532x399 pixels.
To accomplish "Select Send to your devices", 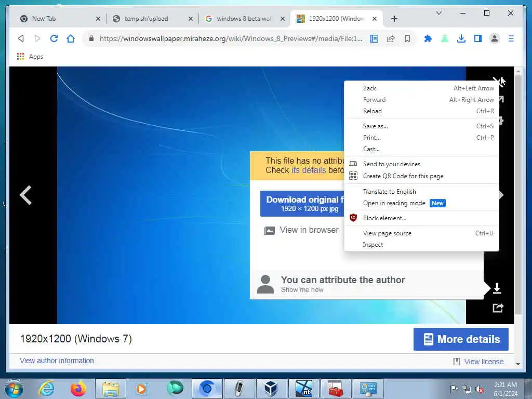I will (421, 164).
